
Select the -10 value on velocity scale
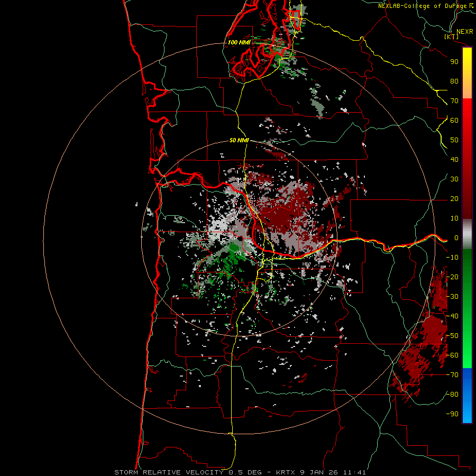coord(452,258)
